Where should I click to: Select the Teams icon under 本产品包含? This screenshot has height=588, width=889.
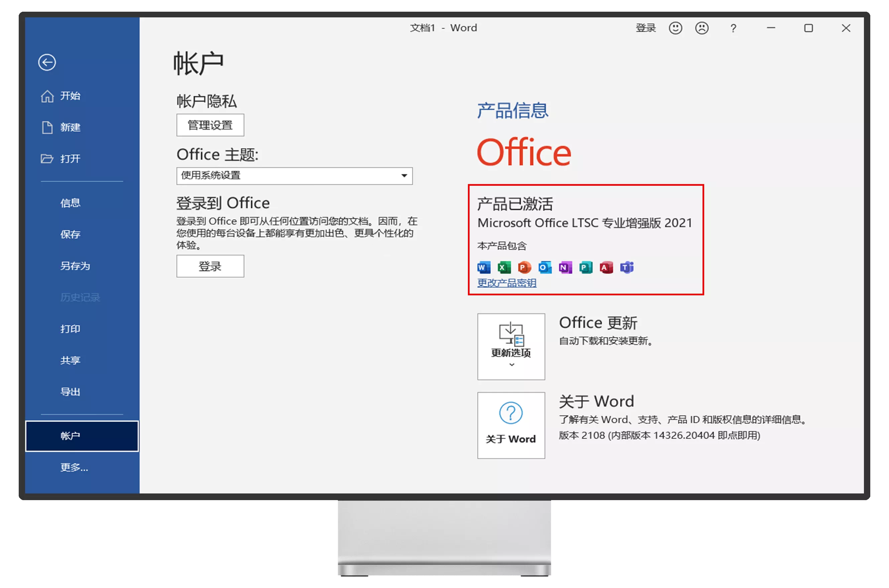[x=627, y=267]
